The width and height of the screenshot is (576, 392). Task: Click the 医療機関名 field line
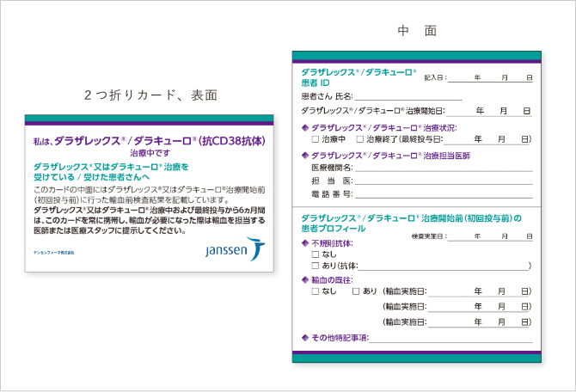444,168
